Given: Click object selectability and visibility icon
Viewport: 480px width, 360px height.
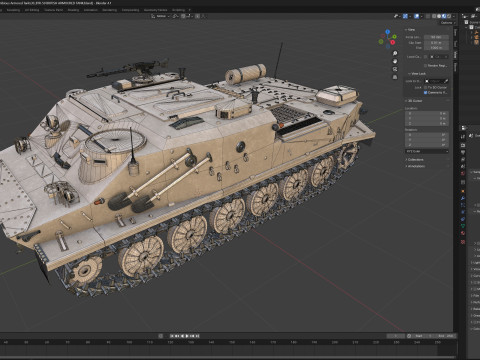Looking at the screenshot, I should [396, 16].
